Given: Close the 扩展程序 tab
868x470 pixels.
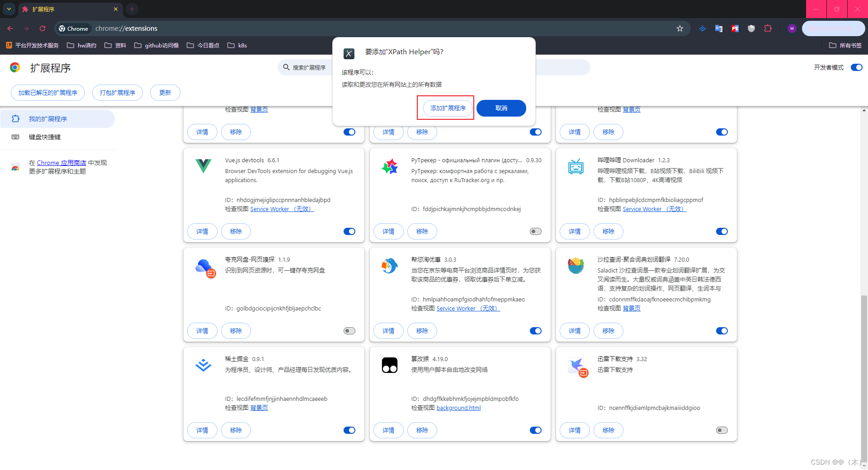Looking at the screenshot, I should tap(116, 9).
